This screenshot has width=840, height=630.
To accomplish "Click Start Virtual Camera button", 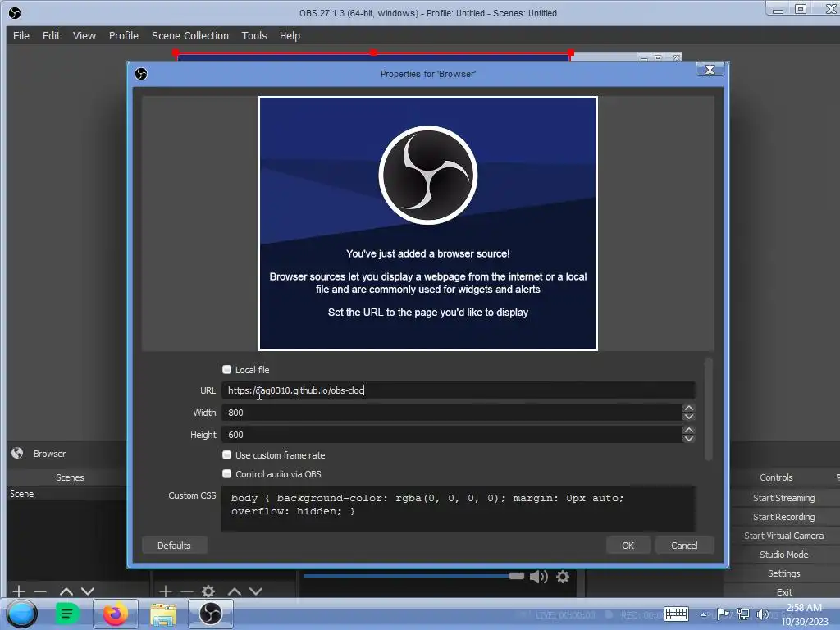I will [x=783, y=535].
